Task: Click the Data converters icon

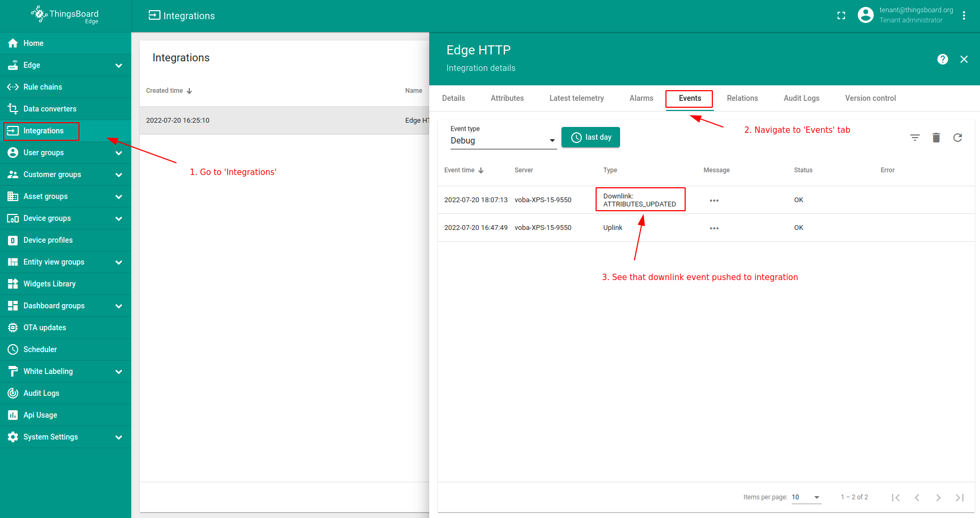Action: pos(13,109)
